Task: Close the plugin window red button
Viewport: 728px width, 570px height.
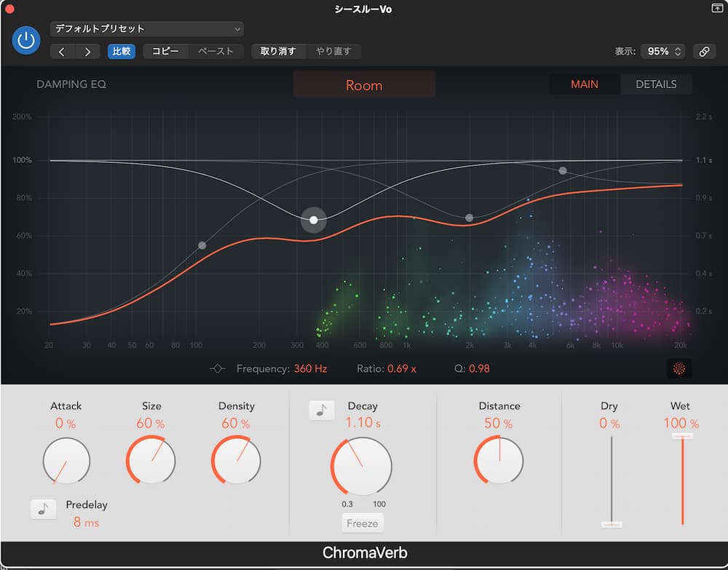Action: click(9, 9)
